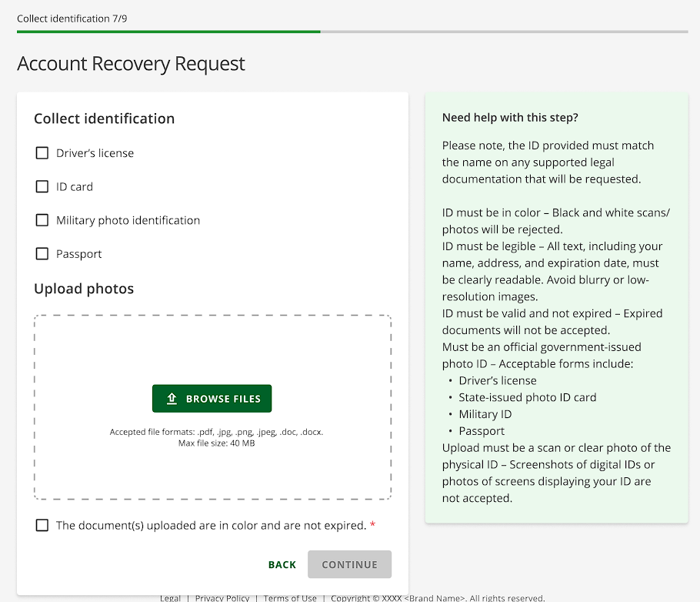Screen dimensions: 700x602
Task: Open the Legal link in the footer
Action: point(170,597)
